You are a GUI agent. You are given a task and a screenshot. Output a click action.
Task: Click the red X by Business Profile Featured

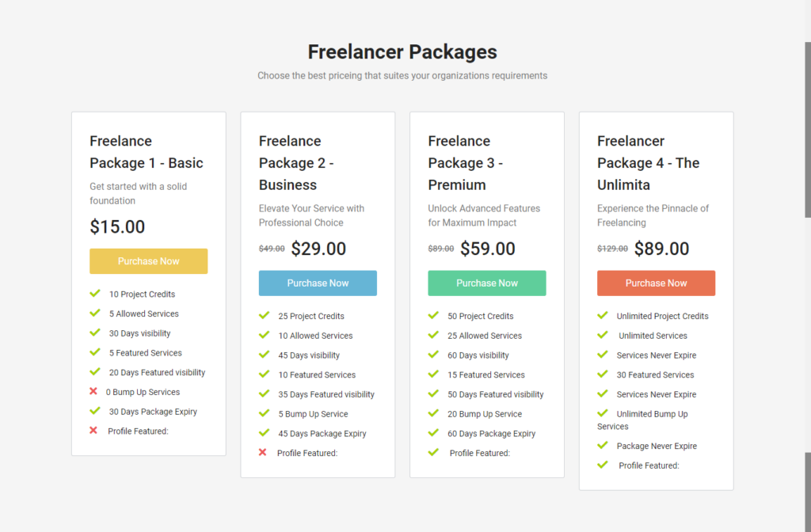[263, 453]
